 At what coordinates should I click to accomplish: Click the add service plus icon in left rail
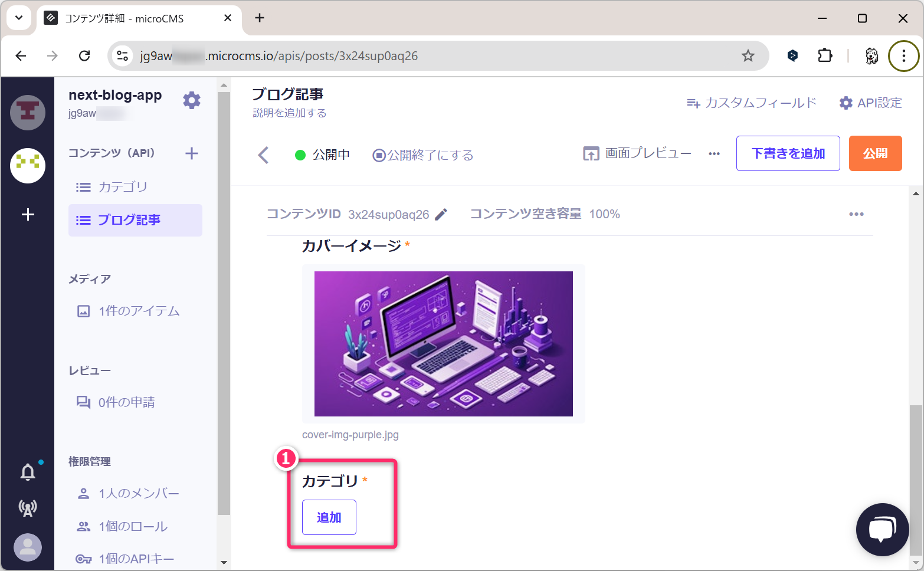point(28,215)
